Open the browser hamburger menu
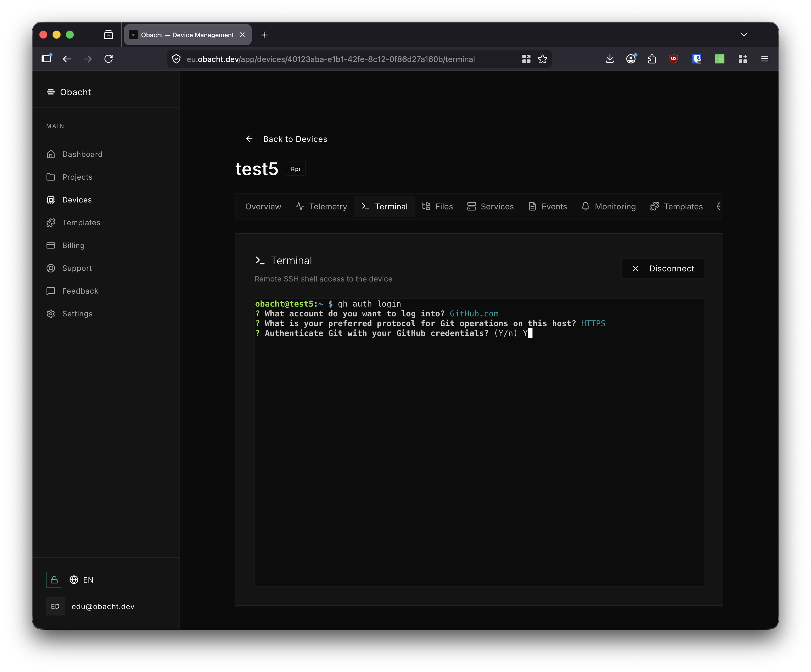The height and width of the screenshot is (672, 811). pos(765,59)
